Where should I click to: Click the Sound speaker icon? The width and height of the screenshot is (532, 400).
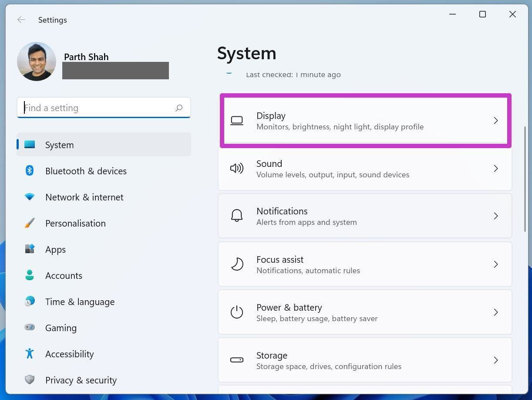(x=237, y=168)
